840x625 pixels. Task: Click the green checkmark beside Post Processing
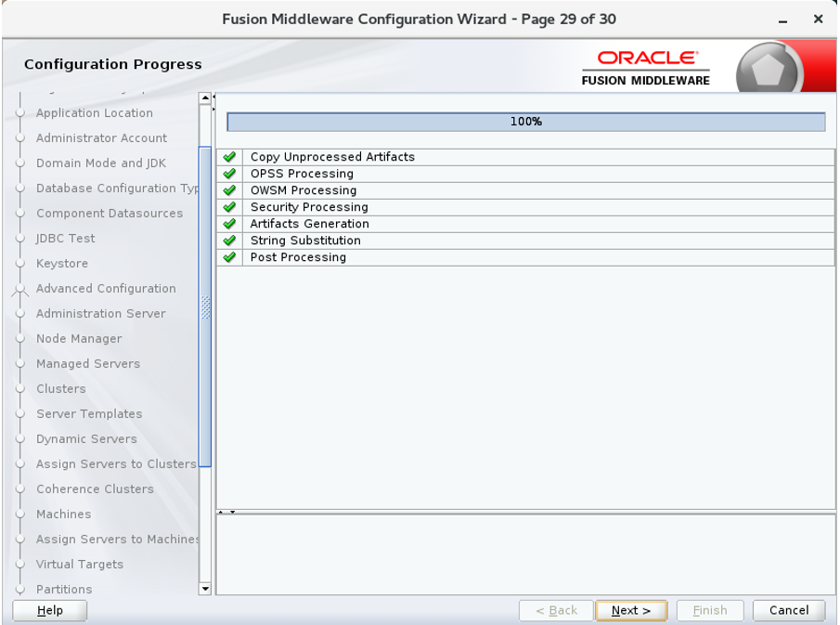pos(230,257)
